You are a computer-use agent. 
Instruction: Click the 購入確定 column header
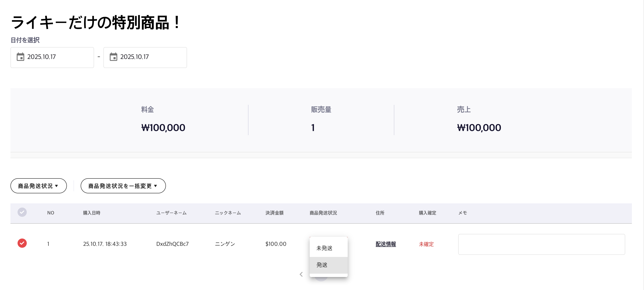pyautogui.click(x=427, y=213)
